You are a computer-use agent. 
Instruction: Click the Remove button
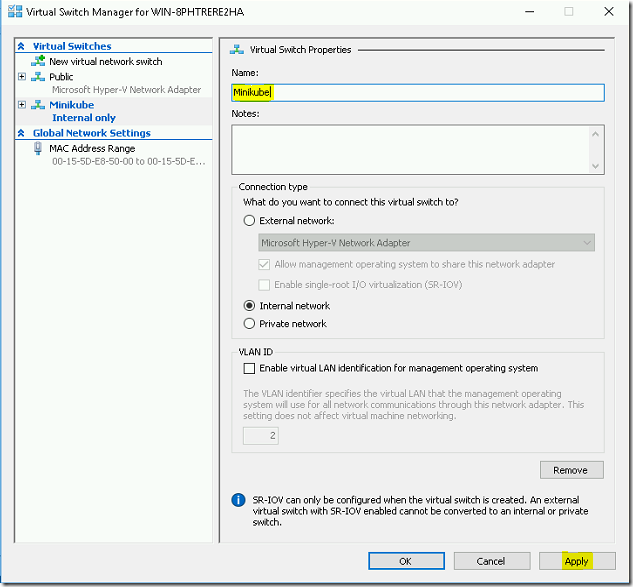pyautogui.click(x=572, y=470)
